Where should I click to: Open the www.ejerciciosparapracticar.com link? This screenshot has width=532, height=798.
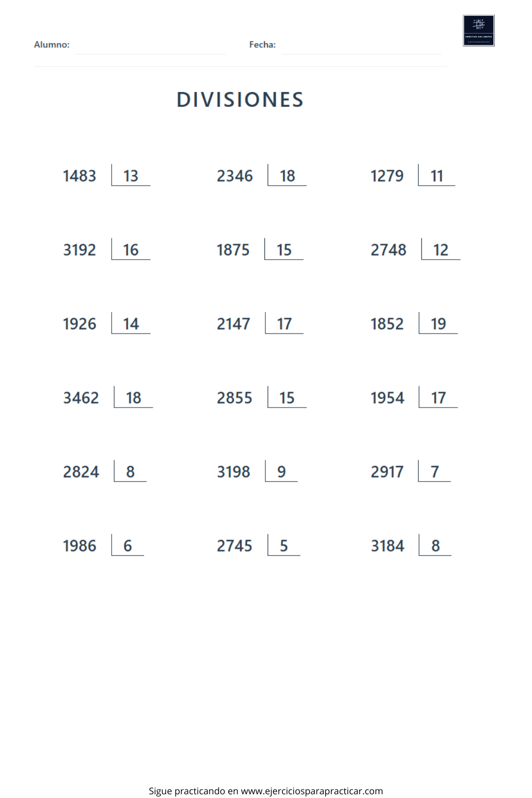coord(312,791)
